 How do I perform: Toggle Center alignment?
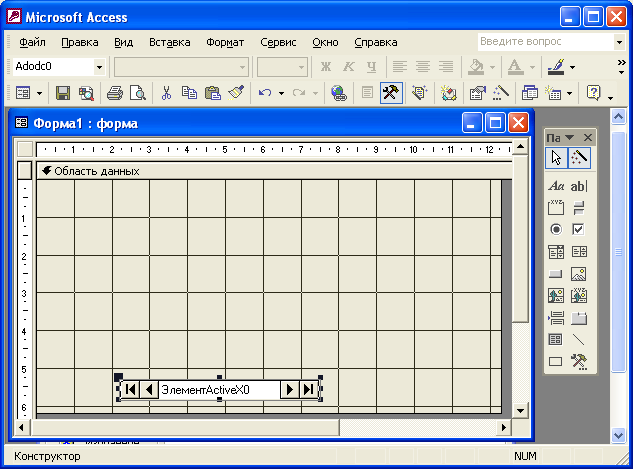[423, 67]
